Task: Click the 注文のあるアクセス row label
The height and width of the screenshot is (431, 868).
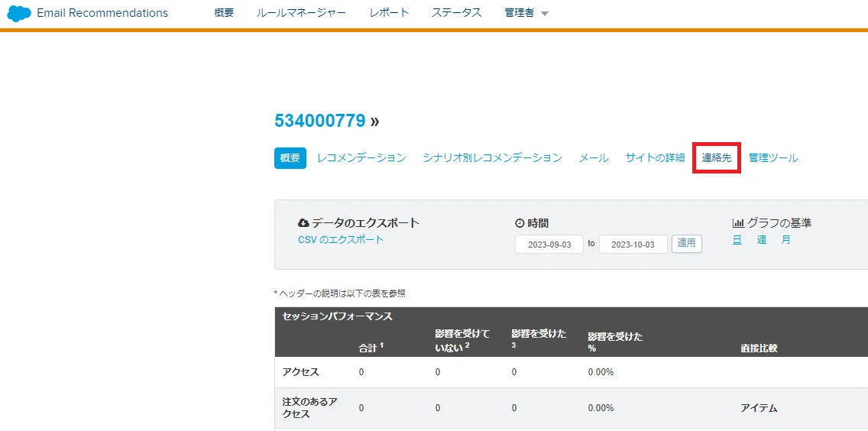Action: [310, 408]
